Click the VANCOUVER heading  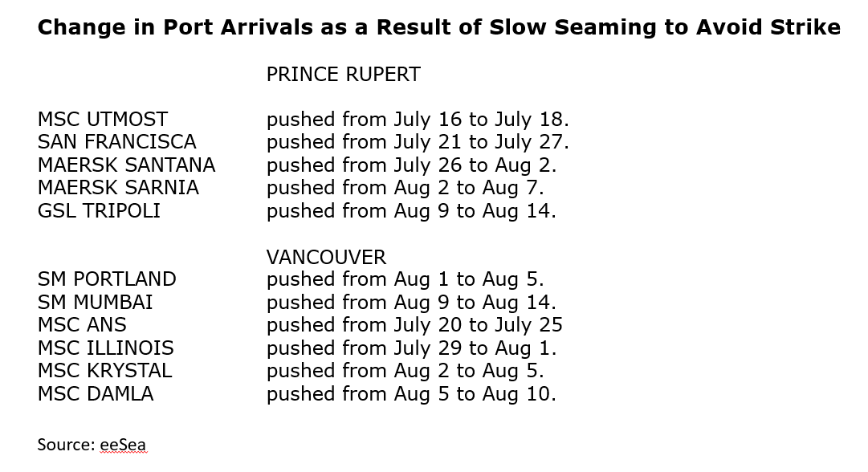coord(326,258)
